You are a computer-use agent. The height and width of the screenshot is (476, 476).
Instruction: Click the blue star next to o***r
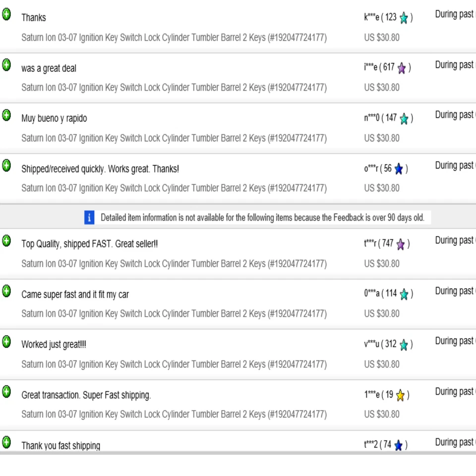coord(399,169)
